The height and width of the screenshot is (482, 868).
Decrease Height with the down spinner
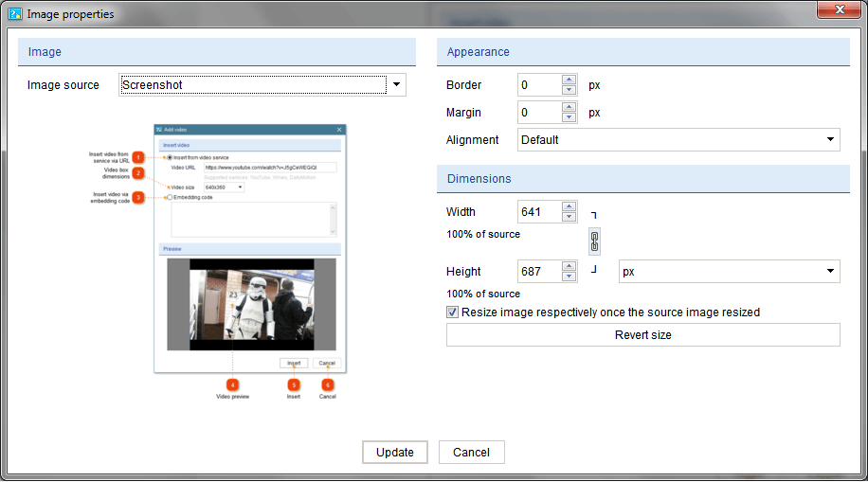(569, 277)
